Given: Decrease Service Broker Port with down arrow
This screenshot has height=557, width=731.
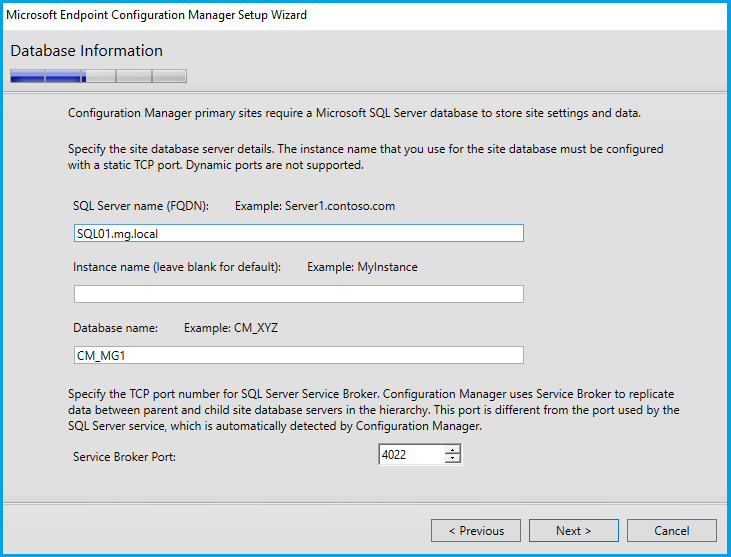Looking at the screenshot, I should pos(453,460).
